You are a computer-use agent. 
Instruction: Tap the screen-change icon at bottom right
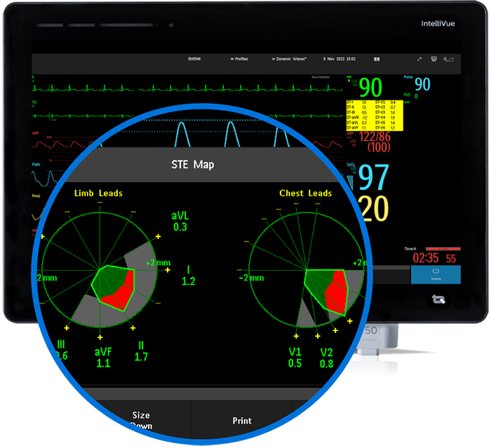click(x=440, y=300)
